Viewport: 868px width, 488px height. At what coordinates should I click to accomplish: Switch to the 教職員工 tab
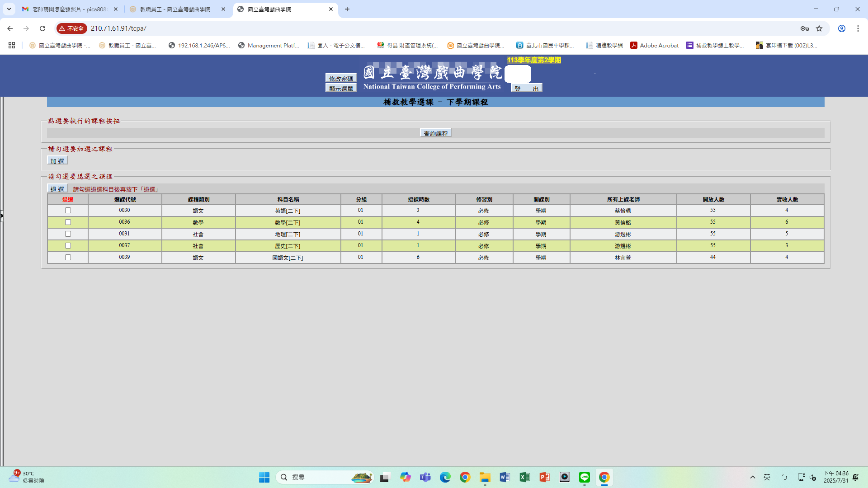pyautogui.click(x=175, y=9)
